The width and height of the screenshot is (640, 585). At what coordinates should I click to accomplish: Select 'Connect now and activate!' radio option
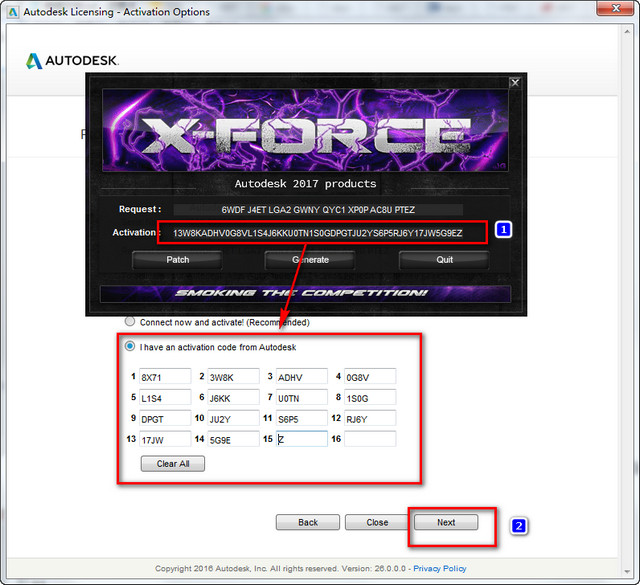130,321
